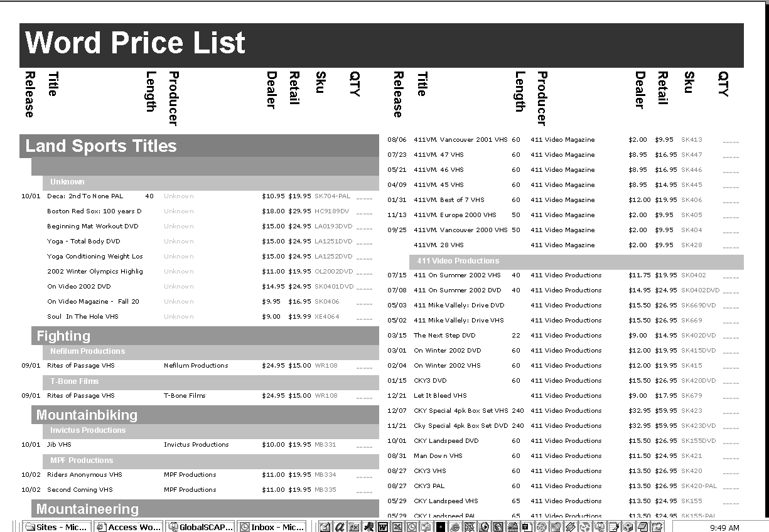Image resolution: width=769 pixels, height=532 pixels.
Task: Click the title CKY Special 4pk Box Set VHS
Action: tap(461, 411)
